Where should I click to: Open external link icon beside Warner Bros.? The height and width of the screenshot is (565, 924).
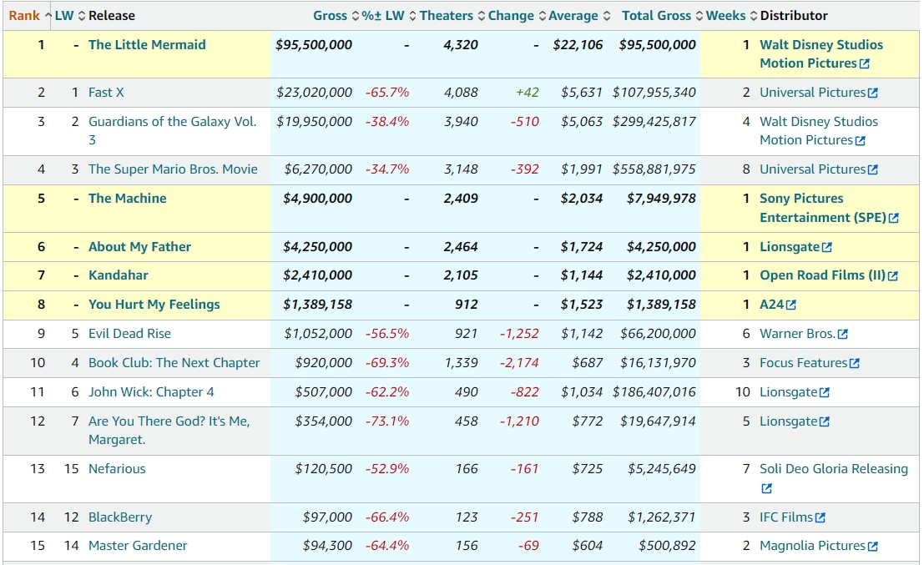coord(843,334)
